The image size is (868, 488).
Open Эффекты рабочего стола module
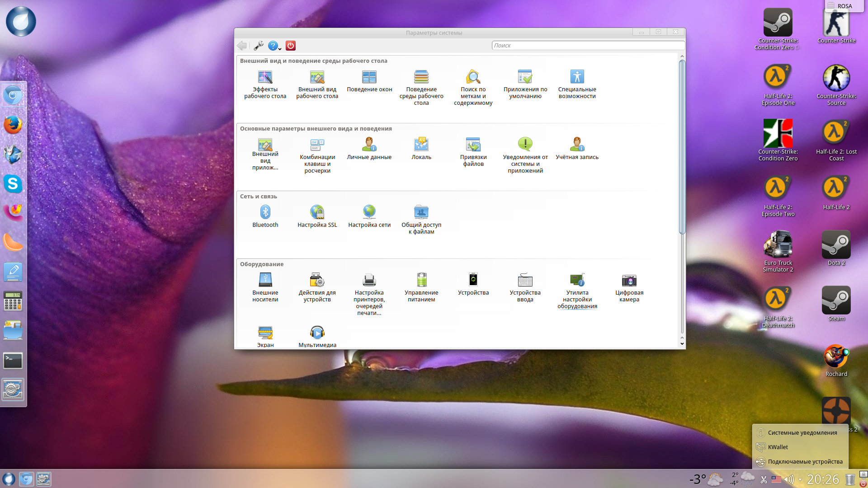click(265, 77)
